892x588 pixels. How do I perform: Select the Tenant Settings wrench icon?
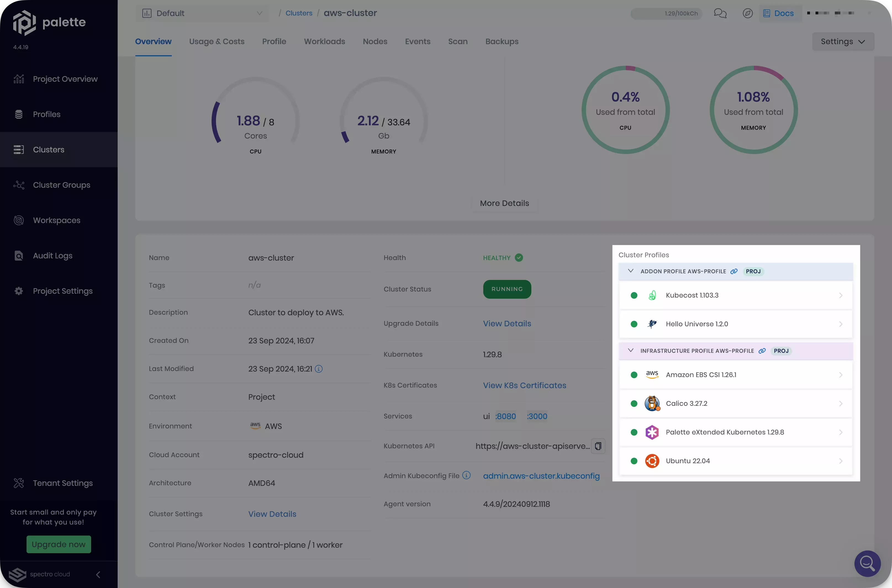click(19, 483)
